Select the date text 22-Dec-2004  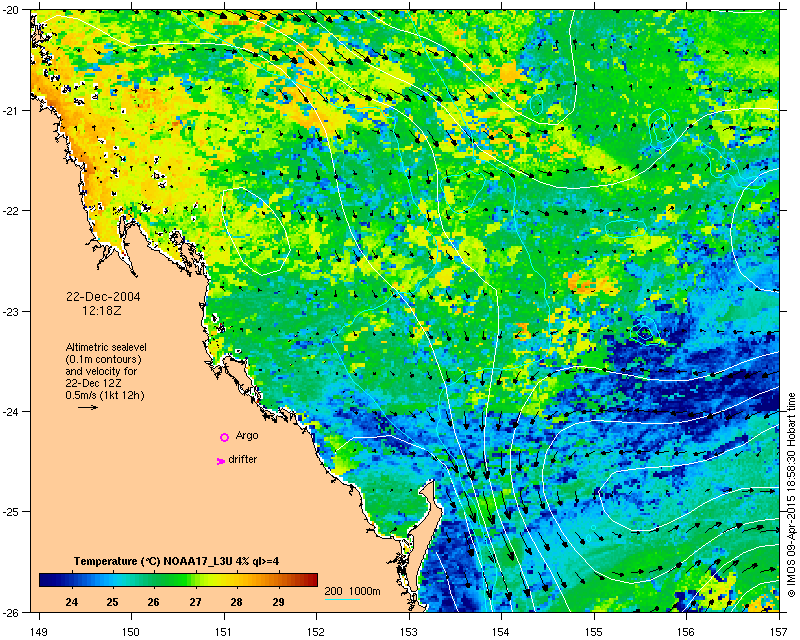103,297
